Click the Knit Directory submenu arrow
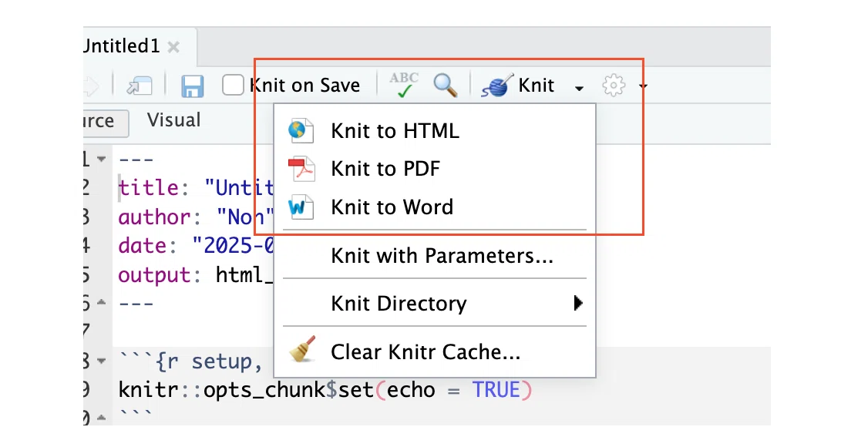This screenshot has height=427, width=868. pyautogui.click(x=578, y=303)
